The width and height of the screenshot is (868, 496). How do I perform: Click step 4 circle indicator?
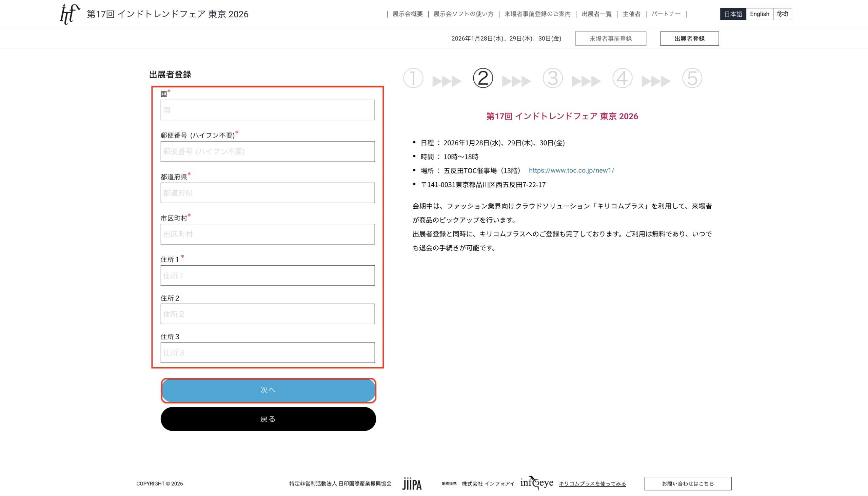622,78
